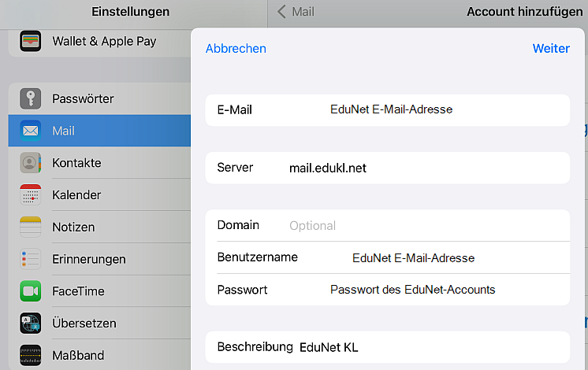This screenshot has width=588, height=370.
Task: Open Notizen settings
Action: coord(99,227)
